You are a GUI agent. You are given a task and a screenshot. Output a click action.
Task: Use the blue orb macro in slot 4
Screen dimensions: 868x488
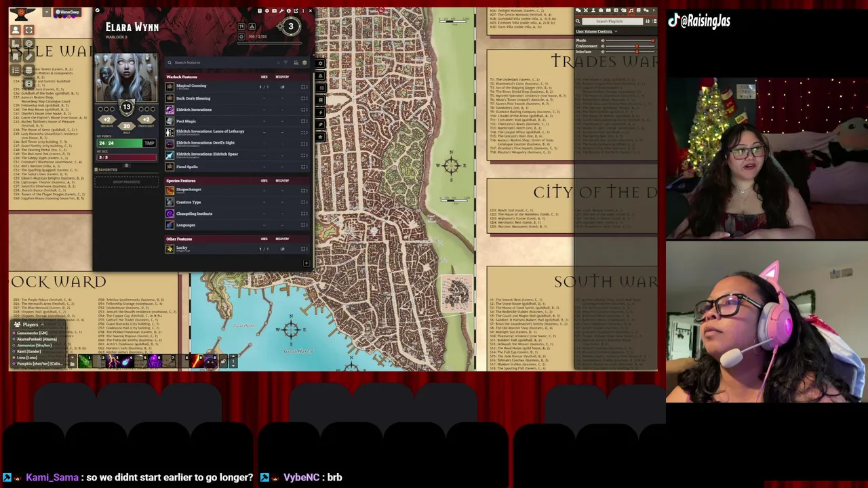[x=127, y=361]
